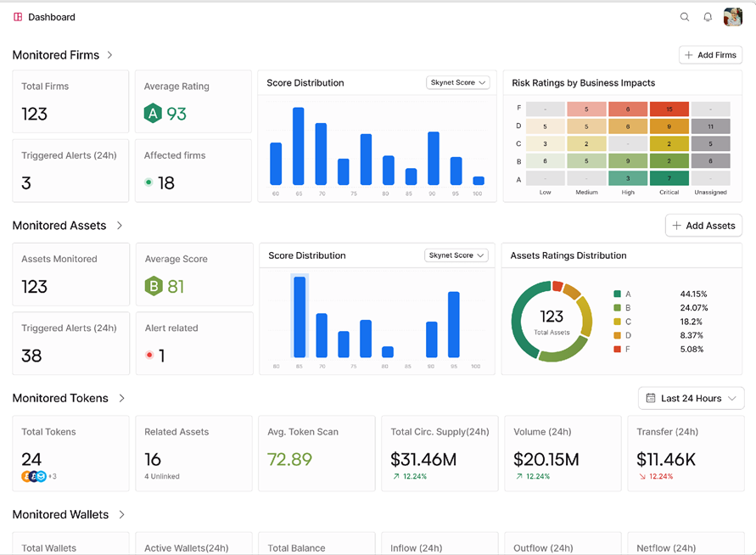Viewport: 756px width, 555px height.
Task: Click the down arrow under Transfer (24h)
Action: (642, 476)
